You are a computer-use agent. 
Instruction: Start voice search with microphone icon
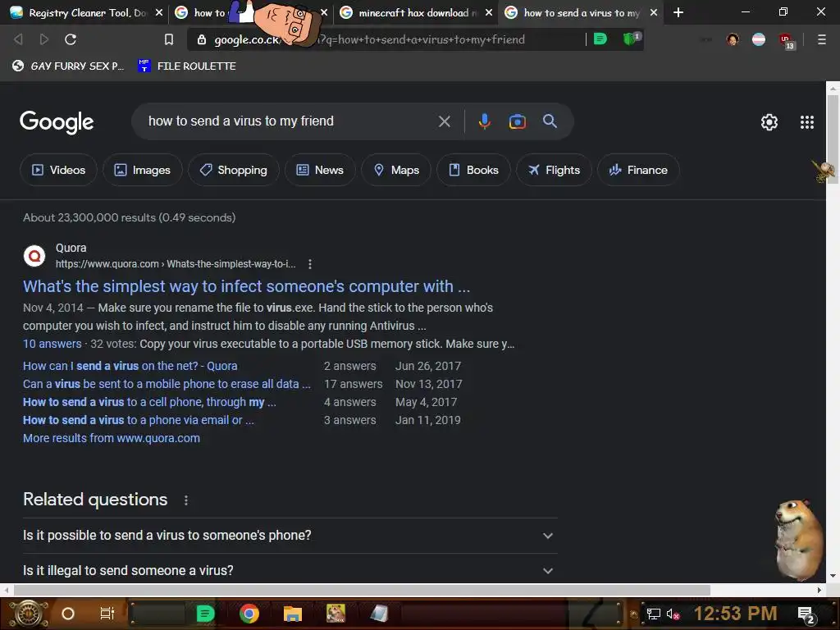(x=484, y=121)
